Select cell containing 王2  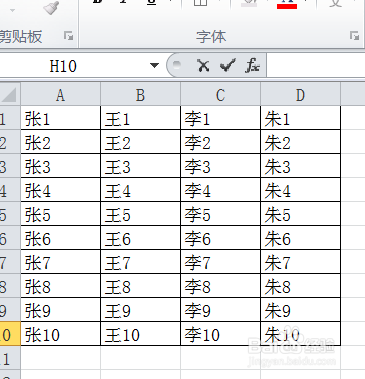click(x=140, y=142)
